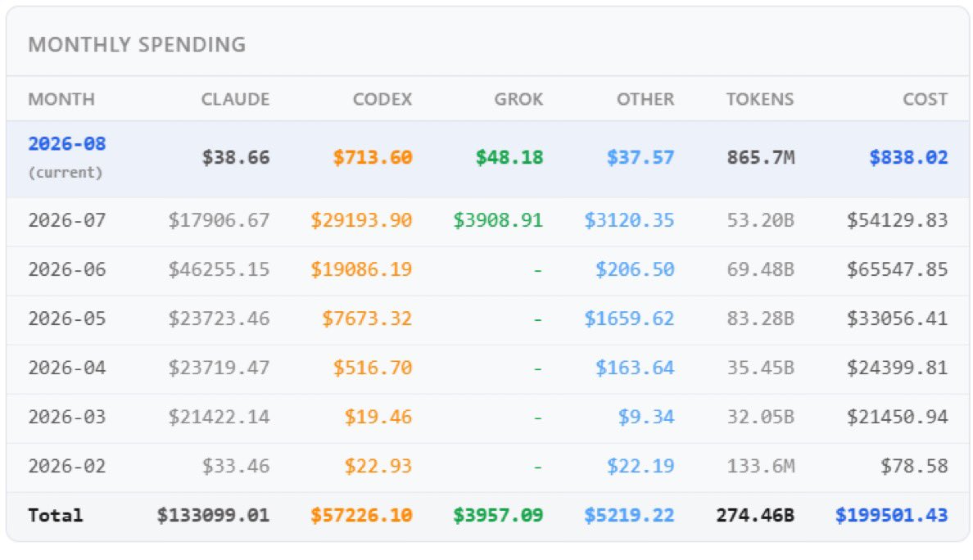The width and height of the screenshot is (973, 560).
Task: Click the $3120.35 Other value
Action: click(x=629, y=220)
